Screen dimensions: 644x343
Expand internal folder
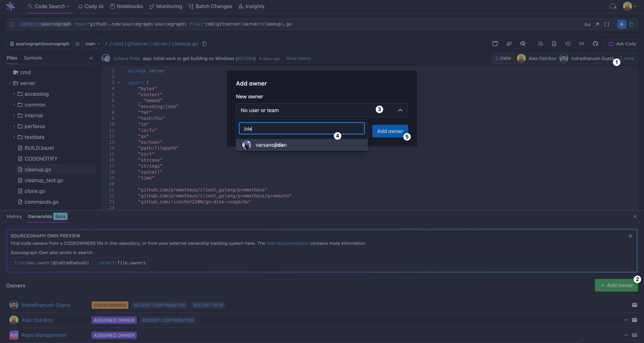[14, 115]
